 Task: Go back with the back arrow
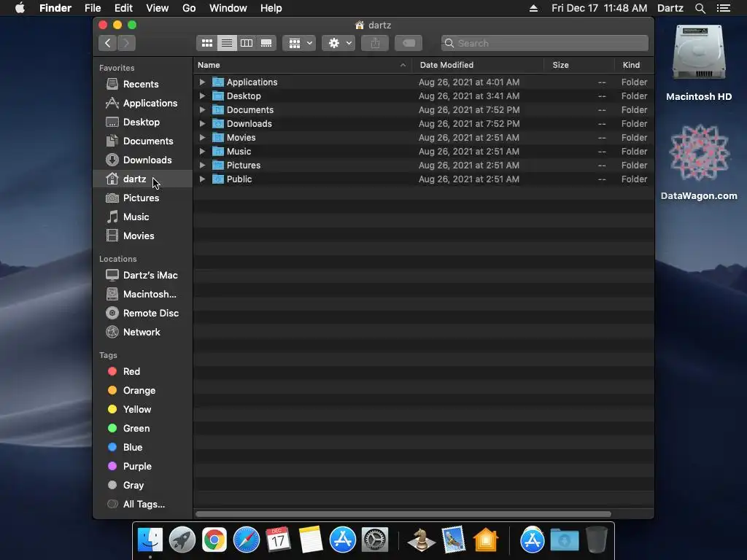point(108,43)
